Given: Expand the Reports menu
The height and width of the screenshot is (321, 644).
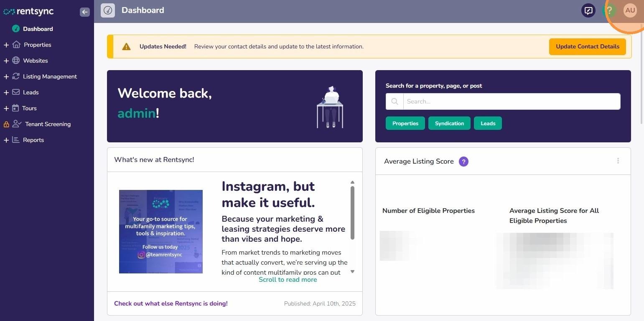Looking at the screenshot, I should pos(6,140).
